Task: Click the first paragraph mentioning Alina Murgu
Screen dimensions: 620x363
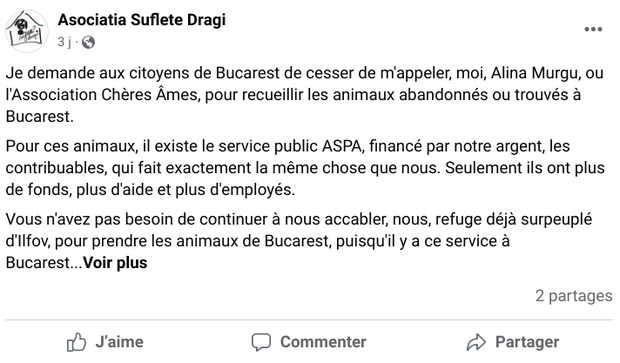Action: (304, 95)
